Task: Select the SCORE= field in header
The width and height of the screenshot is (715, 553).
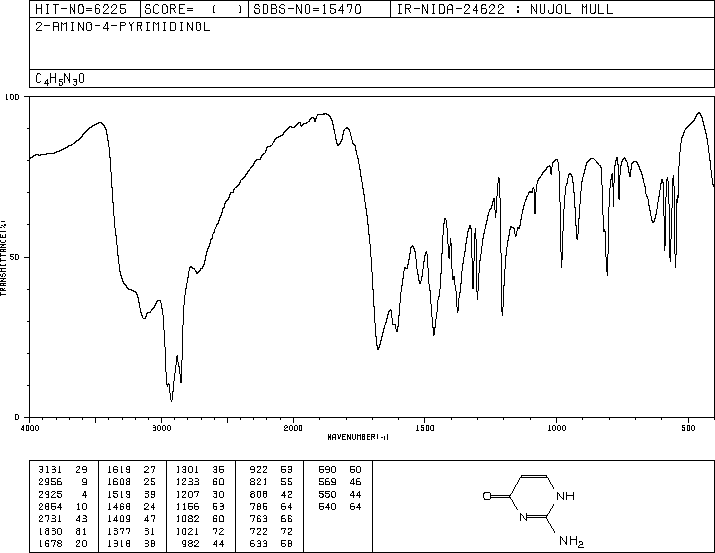Action: click(x=193, y=9)
